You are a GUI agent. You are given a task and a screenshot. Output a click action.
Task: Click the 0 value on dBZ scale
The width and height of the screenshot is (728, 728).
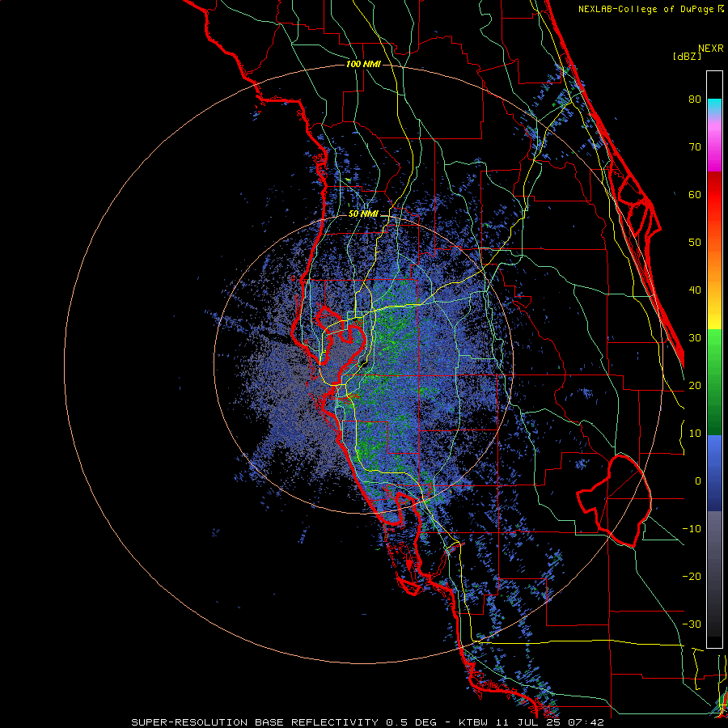698,481
